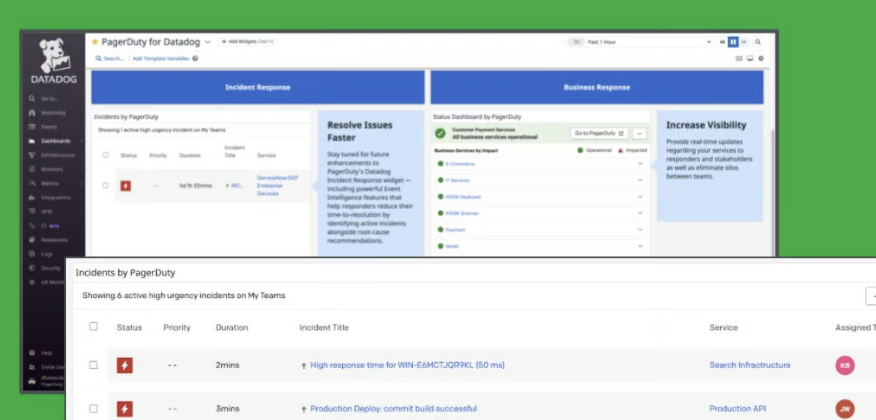
Task: Open the CI beta icon in sidebar
Action: coord(32,226)
